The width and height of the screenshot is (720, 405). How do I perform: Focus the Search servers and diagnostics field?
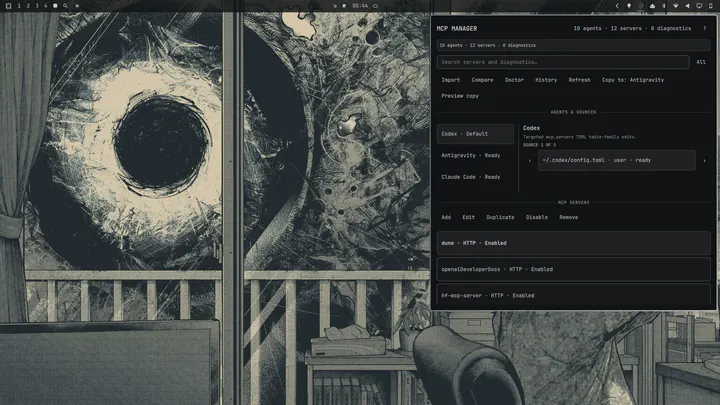point(563,62)
